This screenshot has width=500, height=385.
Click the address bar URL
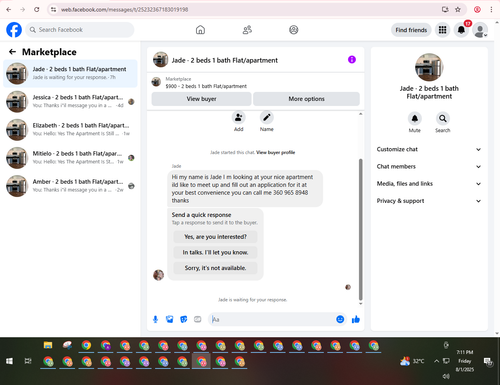(124, 10)
